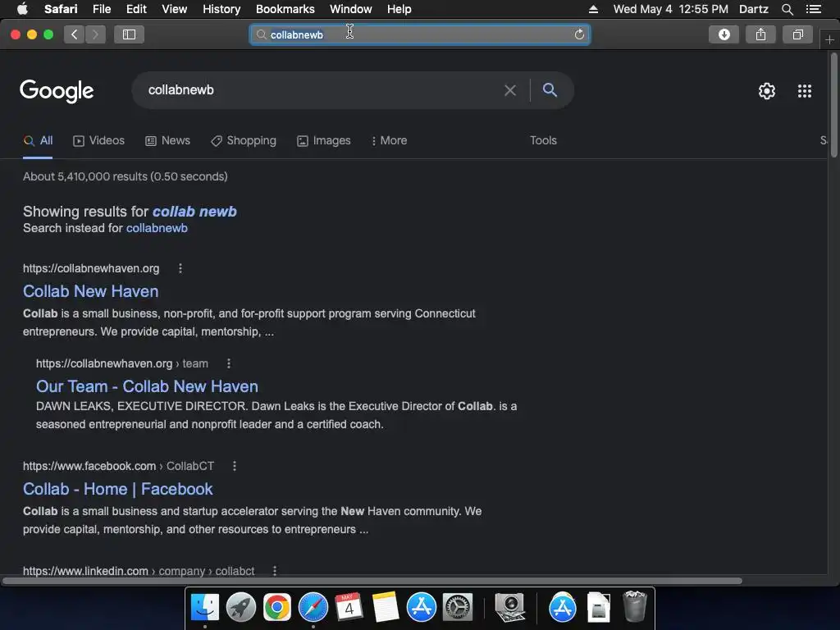This screenshot has height=630, width=840.
Task: Open the File menu
Action: click(x=101, y=9)
